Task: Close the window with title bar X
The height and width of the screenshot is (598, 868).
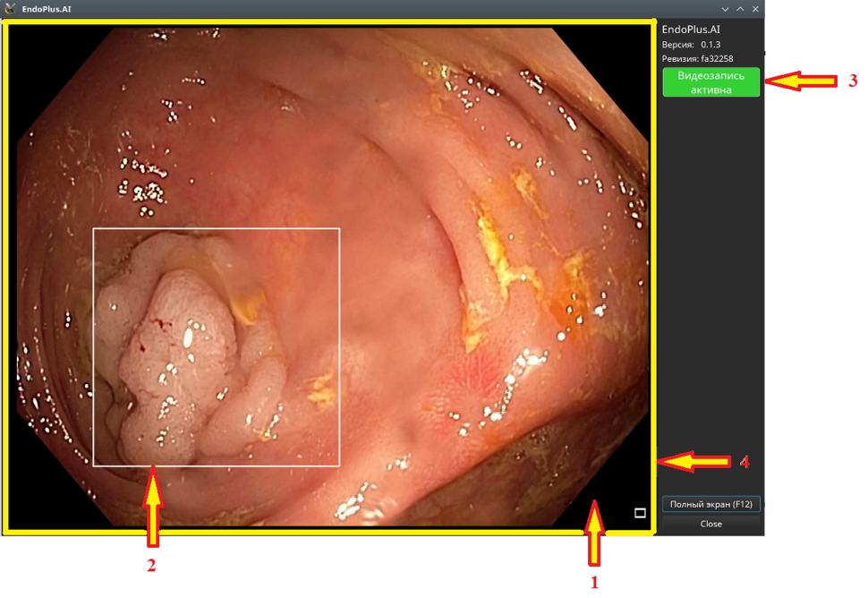Action: pyautogui.click(x=755, y=9)
